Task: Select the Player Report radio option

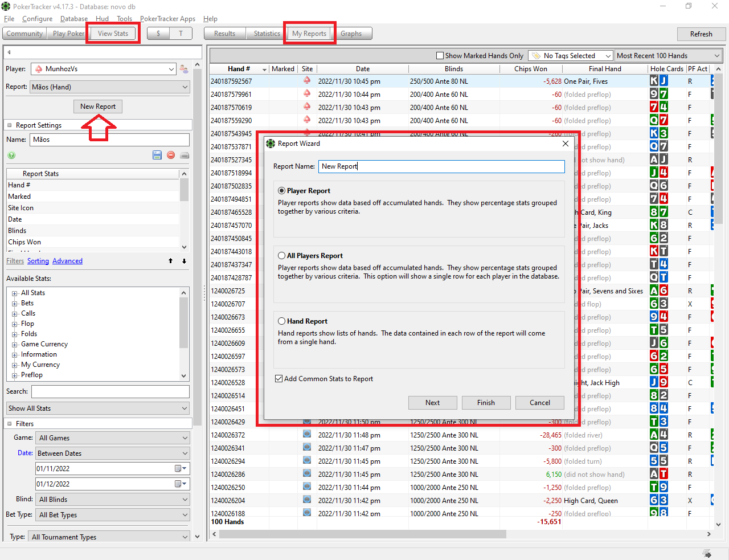Action: click(x=282, y=191)
